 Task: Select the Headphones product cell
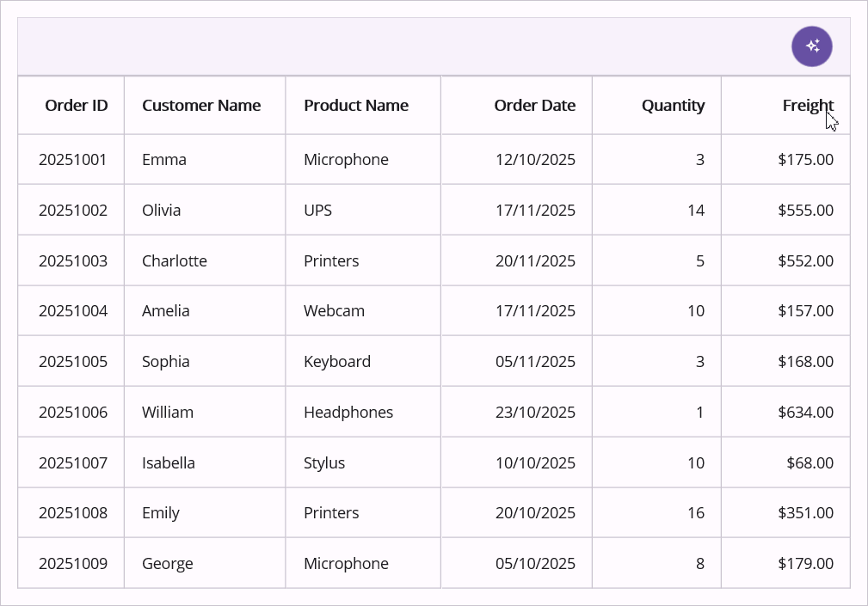(x=348, y=413)
